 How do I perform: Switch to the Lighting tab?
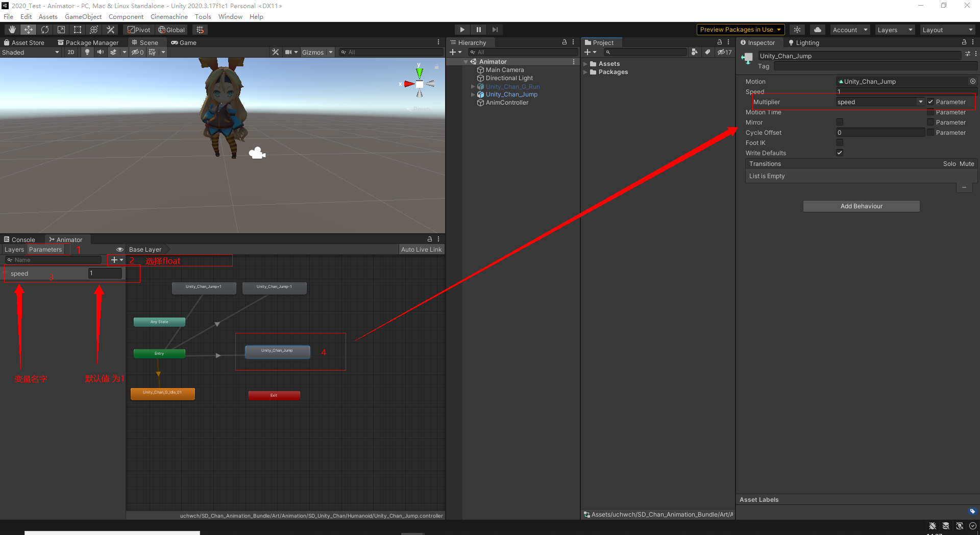(x=804, y=42)
